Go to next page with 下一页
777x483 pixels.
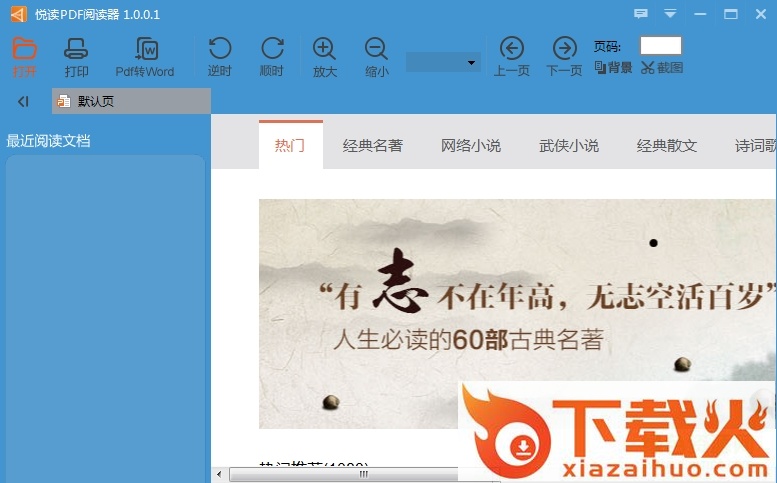564,56
